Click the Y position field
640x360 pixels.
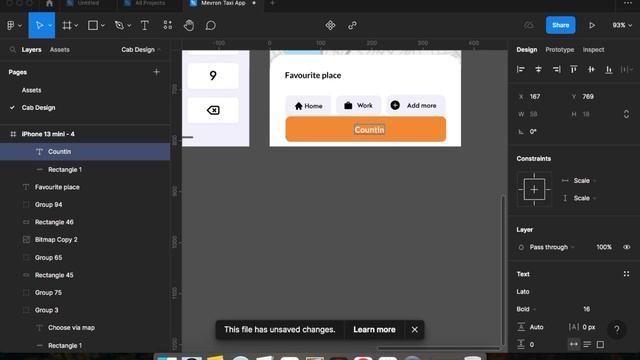point(592,97)
